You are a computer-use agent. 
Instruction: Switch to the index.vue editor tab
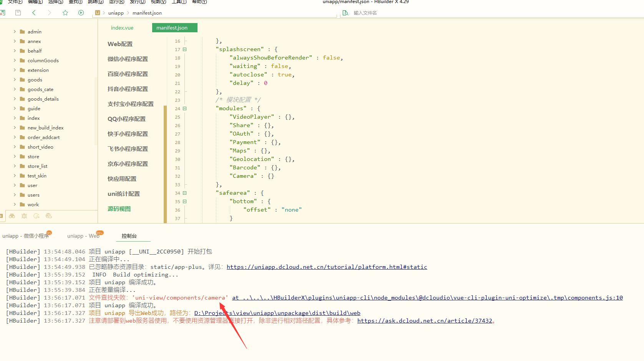(122, 28)
